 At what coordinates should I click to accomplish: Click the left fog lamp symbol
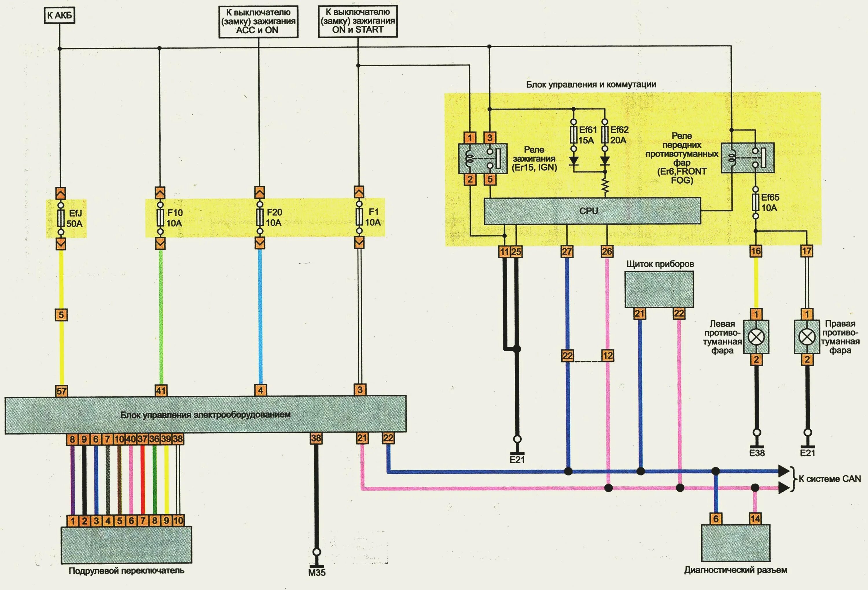[x=756, y=337]
